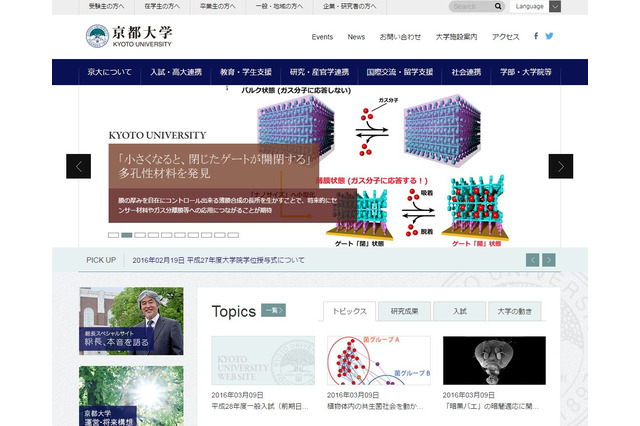Viewport: 640px width, 426px height.
Task: Open お問い合わせ contact link
Action: [400, 37]
